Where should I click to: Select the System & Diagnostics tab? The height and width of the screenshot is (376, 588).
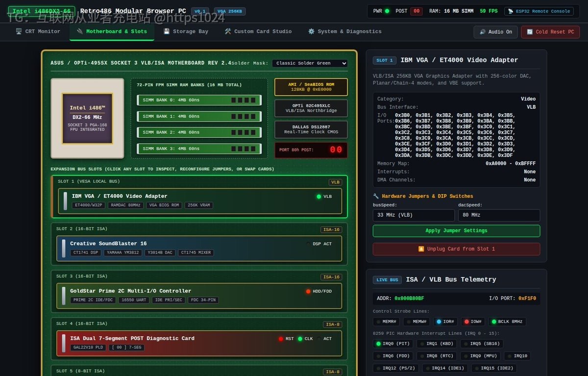tap(344, 32)
